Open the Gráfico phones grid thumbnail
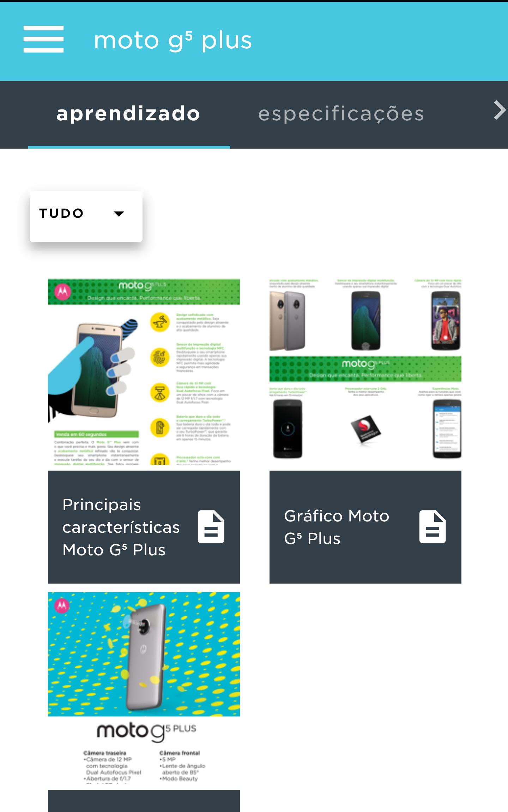 [365, 369]
